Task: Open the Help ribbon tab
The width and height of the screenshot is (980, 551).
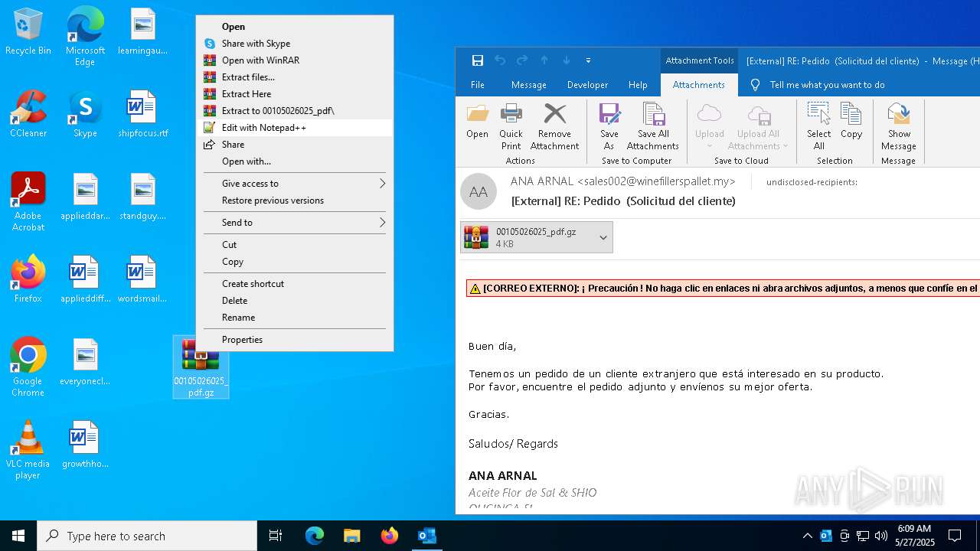Action: point(638,85)
